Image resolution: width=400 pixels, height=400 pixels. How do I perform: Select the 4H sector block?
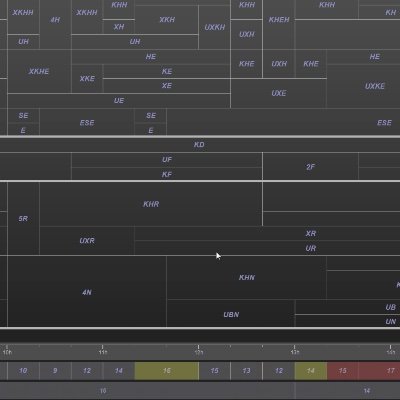55,25
